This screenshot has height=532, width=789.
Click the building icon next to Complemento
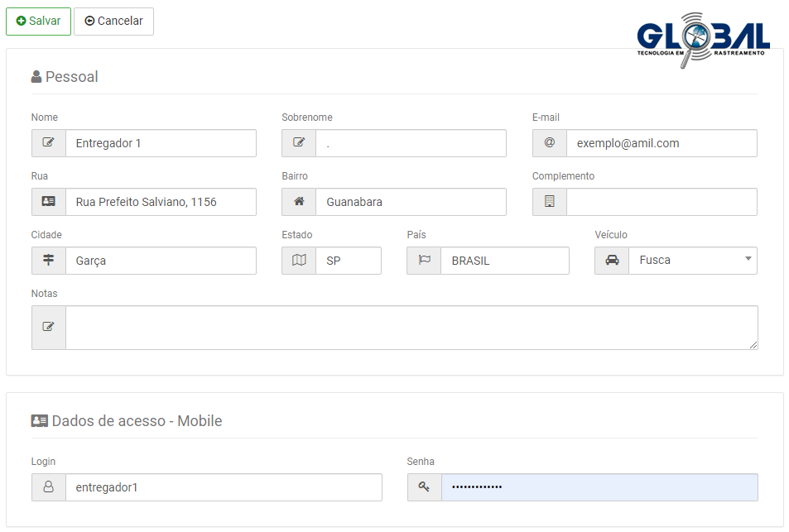click(x=549, y=202)
